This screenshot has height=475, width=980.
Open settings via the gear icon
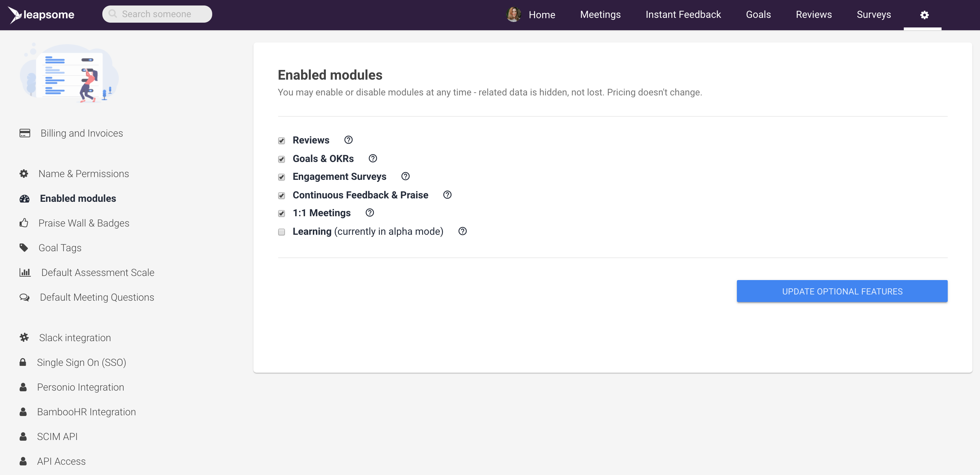coord(924,15)
